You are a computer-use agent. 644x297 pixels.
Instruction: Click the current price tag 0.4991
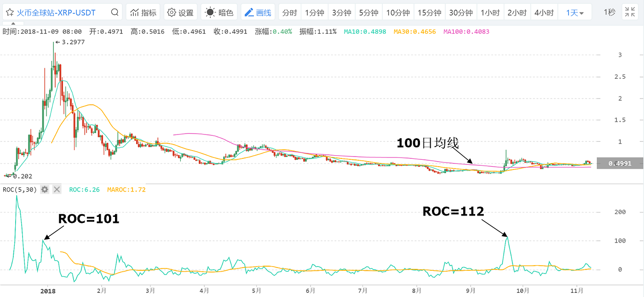(x=620, y=163)
